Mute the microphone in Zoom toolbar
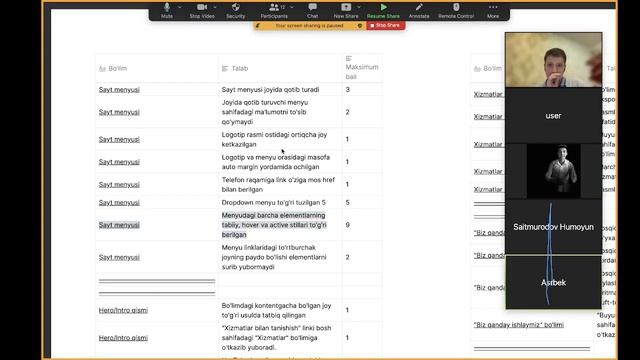The width and height of the screenshot is (640, 360). [167, 11]
